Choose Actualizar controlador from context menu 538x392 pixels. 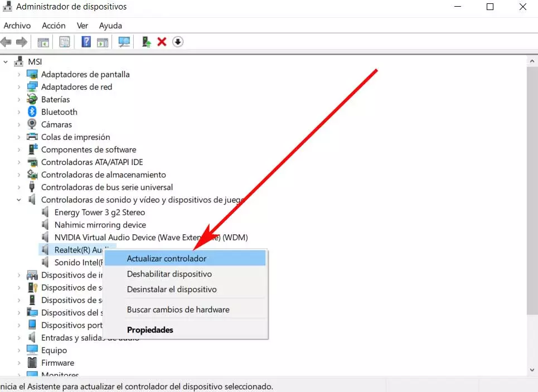tap(166, 259)
